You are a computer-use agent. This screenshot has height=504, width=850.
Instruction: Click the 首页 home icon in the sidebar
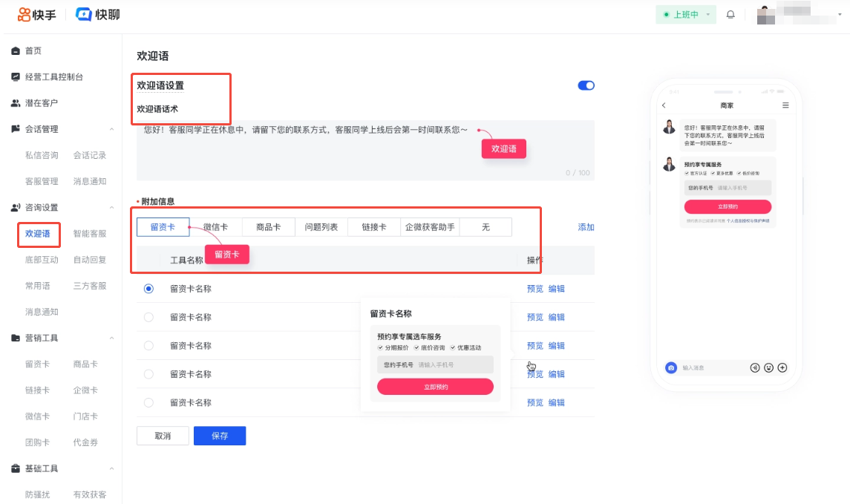16,50
